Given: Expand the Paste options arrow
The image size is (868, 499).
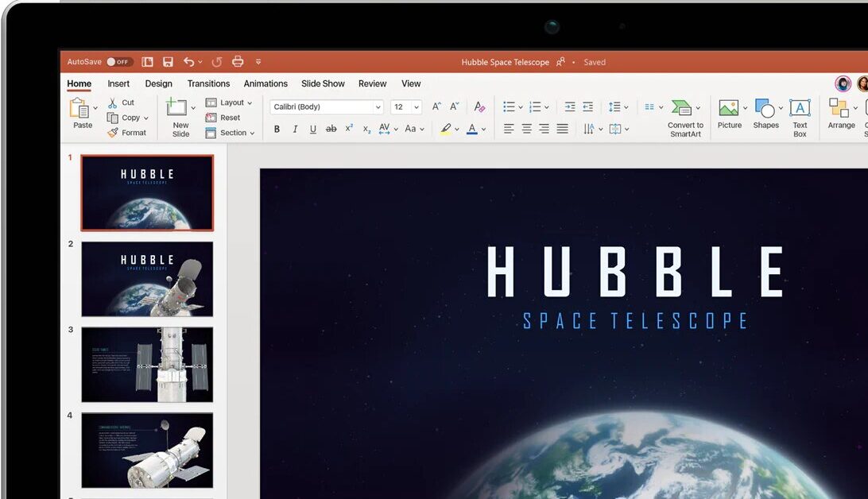Looking at the screenshot, I should click(95, 108).
